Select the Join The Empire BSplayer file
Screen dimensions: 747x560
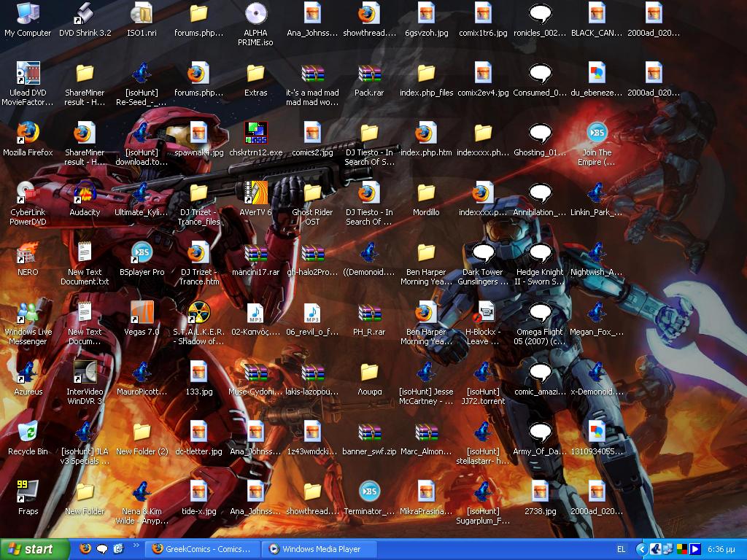click(597, 144)
